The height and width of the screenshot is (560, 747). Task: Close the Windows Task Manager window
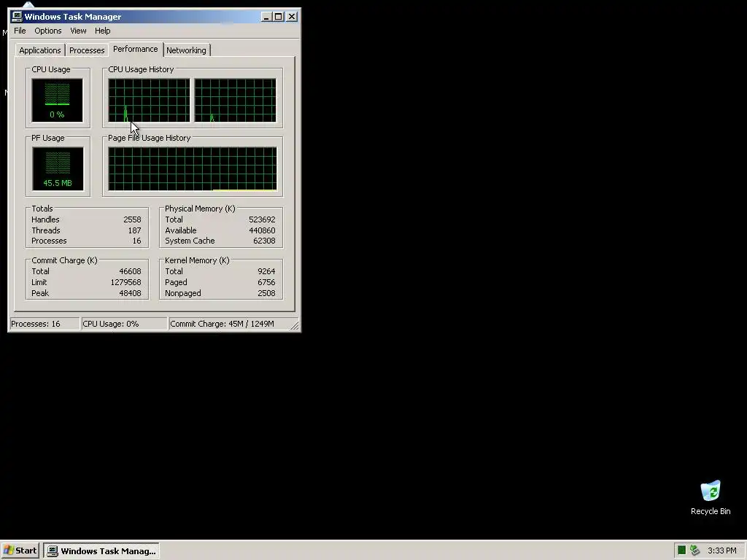click(292, 17)
